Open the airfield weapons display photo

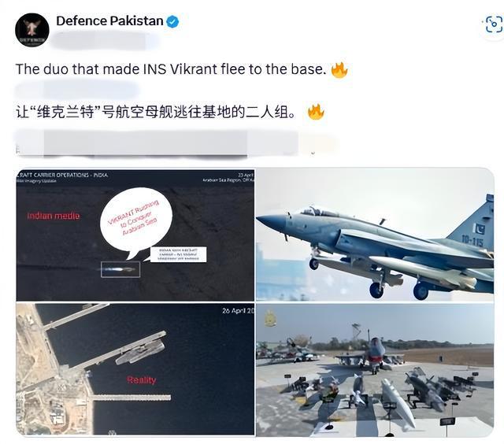pos(375,369)
